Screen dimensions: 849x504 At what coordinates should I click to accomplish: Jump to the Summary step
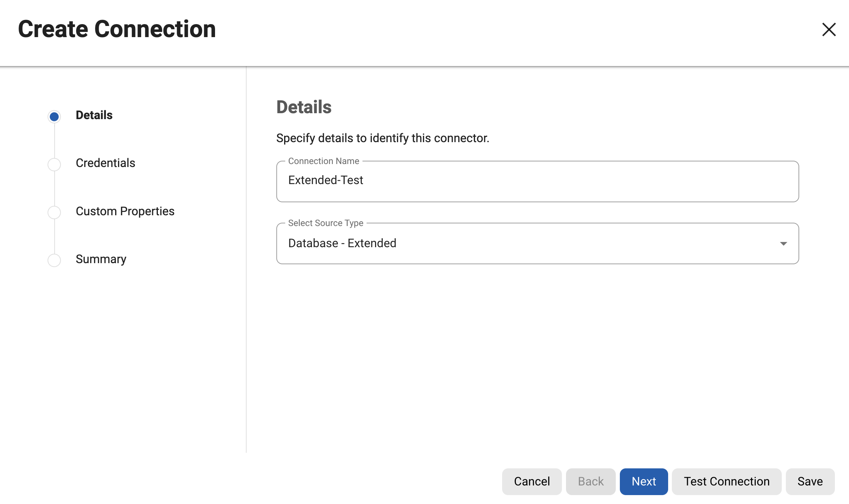click(x=101, y=259)
